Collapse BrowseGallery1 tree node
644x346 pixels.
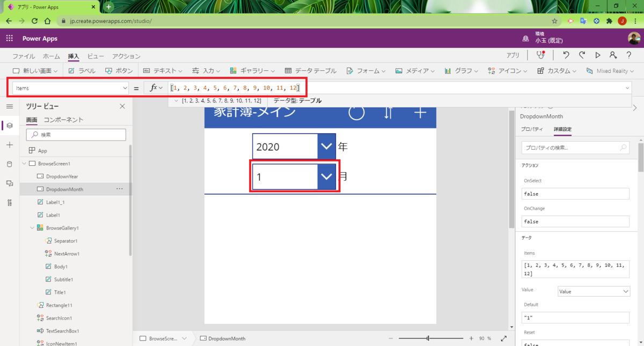coord(32,228)
